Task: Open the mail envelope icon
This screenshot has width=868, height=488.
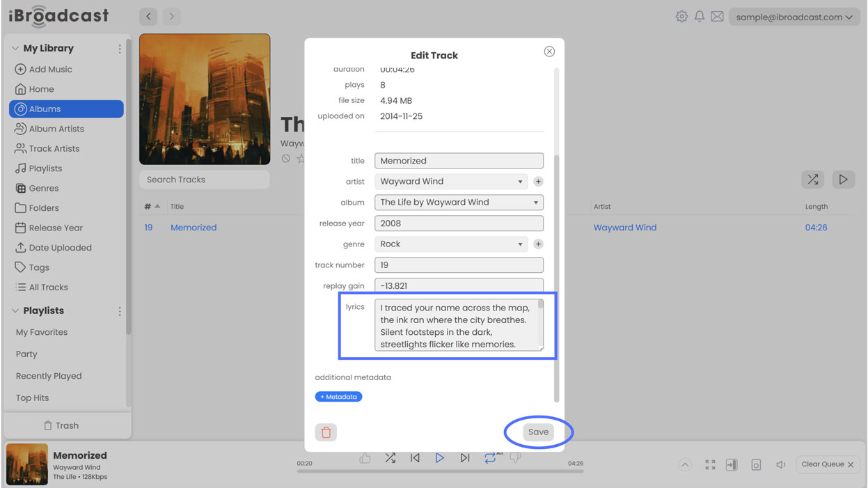Action: pos(717,17)
